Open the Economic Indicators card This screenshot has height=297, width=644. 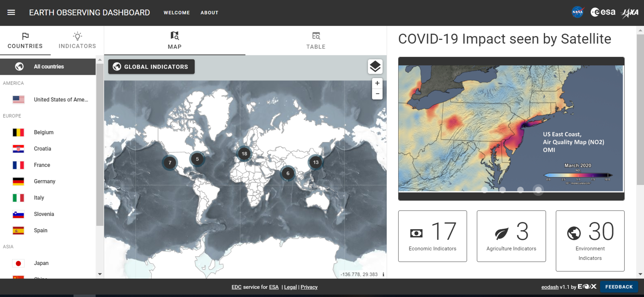click(x=432, y=236)
